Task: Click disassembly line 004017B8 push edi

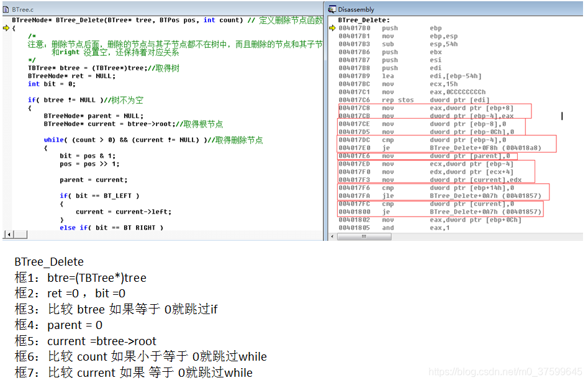Action: tap(390, 68)
